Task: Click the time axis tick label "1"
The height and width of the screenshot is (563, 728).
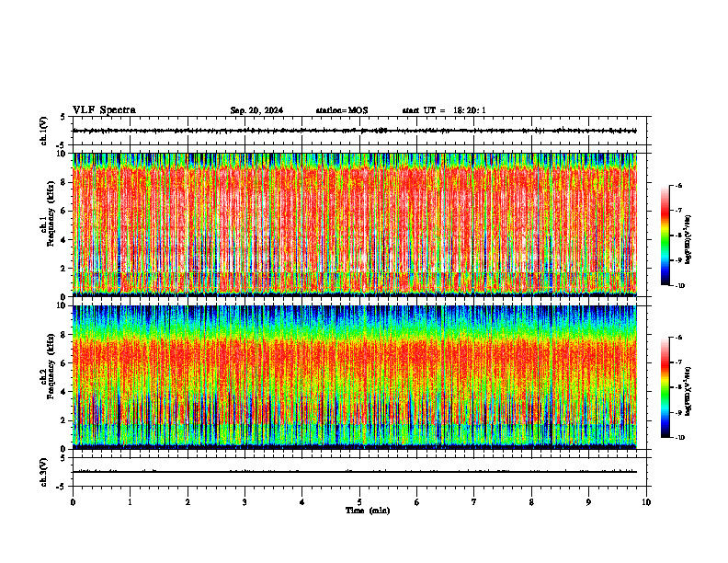Action: pyautogui.click(x=130, y=502)
